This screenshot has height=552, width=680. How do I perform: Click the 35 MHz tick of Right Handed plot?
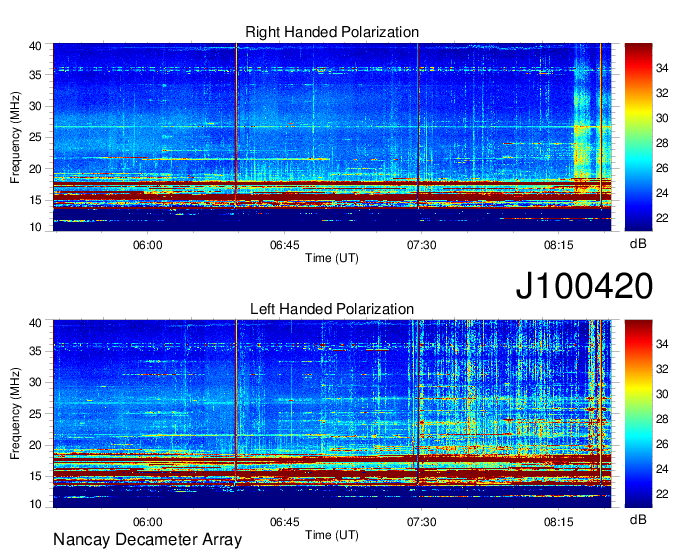pyautogui.click(x=35, y=75)
